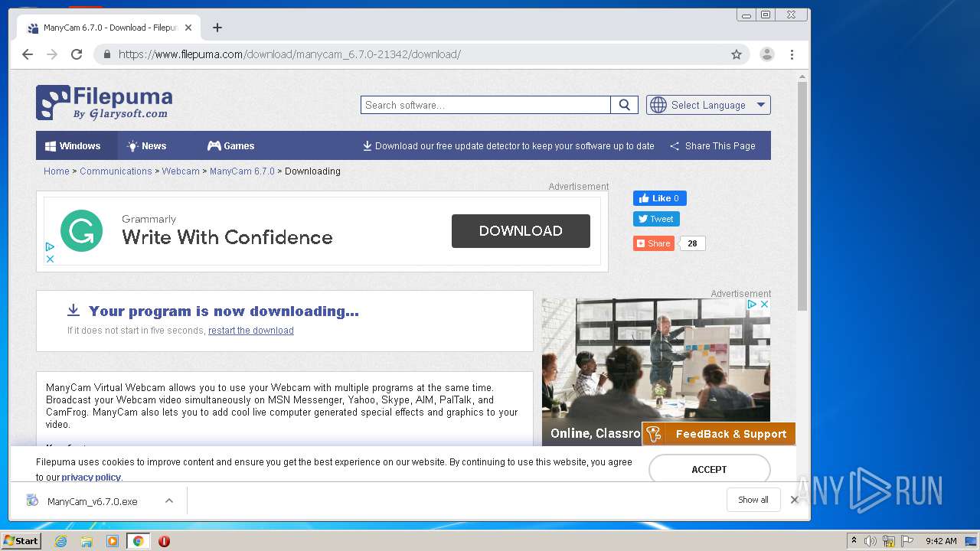Open the Webcam breadcrumb
Screen dimensions: 980x551
[x=181, y=171]
